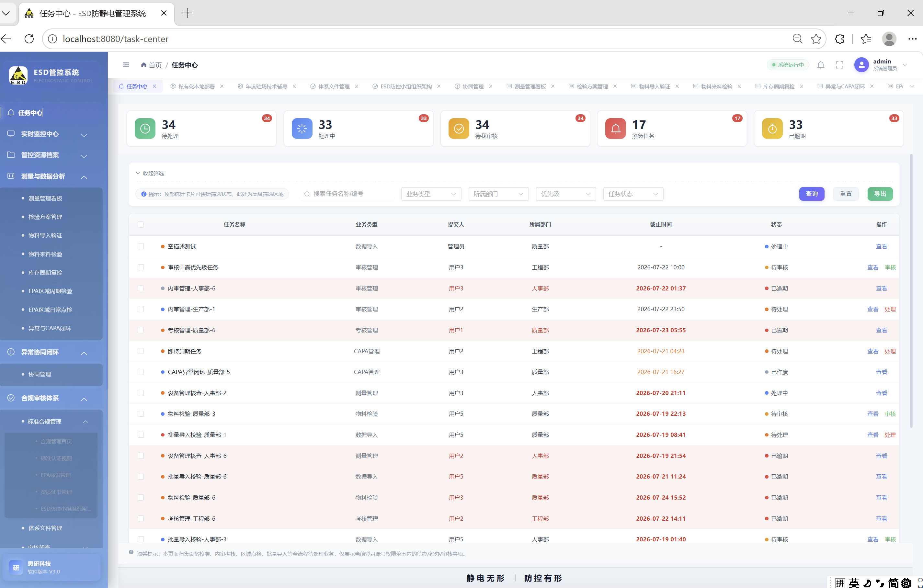Click the page vertical scrollbar

[x=911, y=291]
